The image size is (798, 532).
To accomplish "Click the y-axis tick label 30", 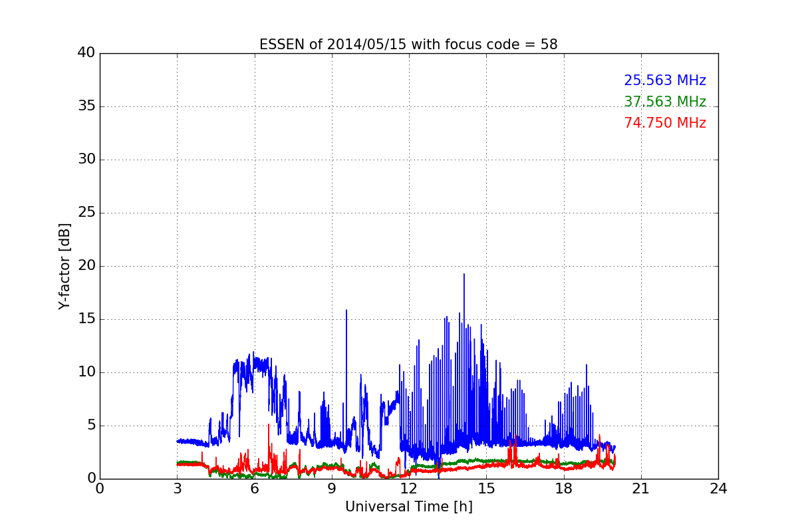I will pos(86,160).
